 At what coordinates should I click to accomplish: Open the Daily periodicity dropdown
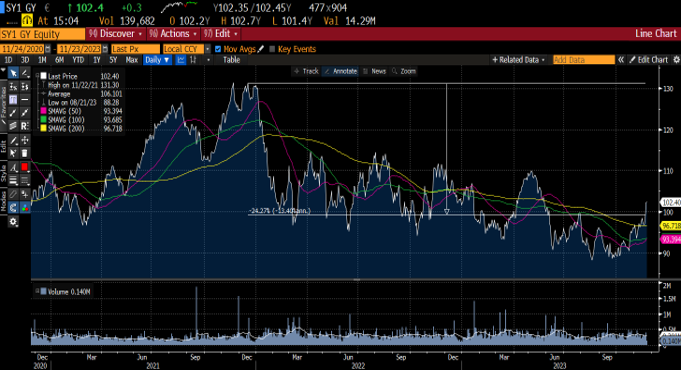(x=157, y=60)
